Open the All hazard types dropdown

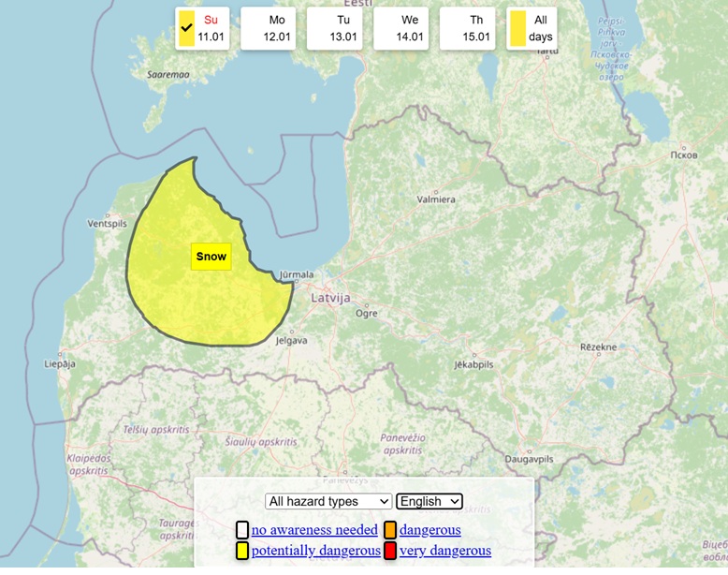(328, 501)
